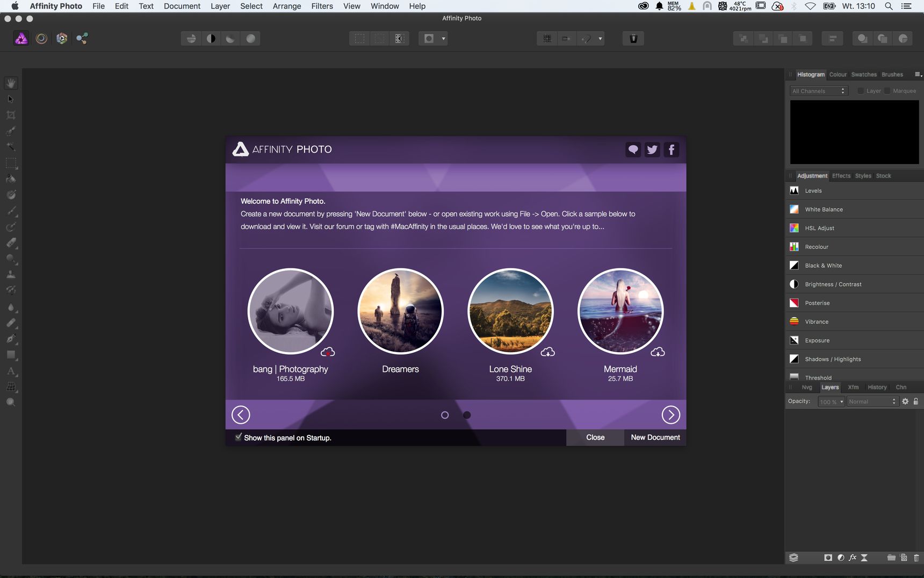This screenshot has width=924, height=578.
Task: Open the Arrange menu
Action: [x=287, y=6]
